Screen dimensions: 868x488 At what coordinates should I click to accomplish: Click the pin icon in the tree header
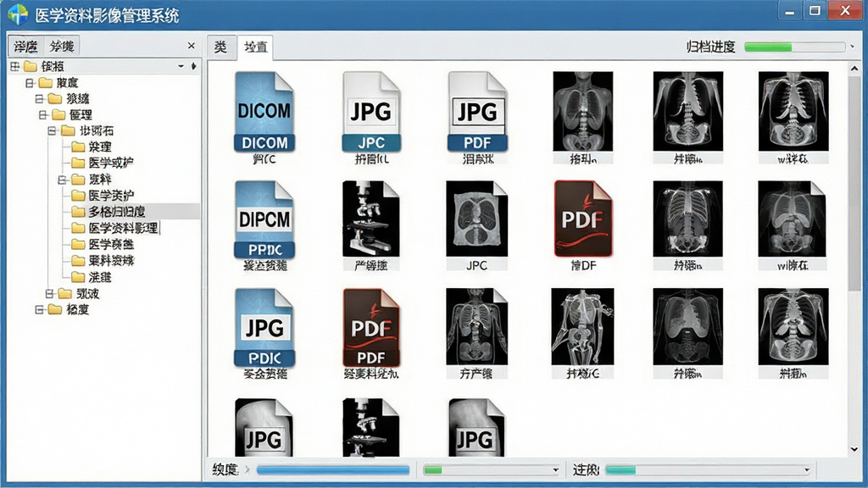tap(193, 66)
